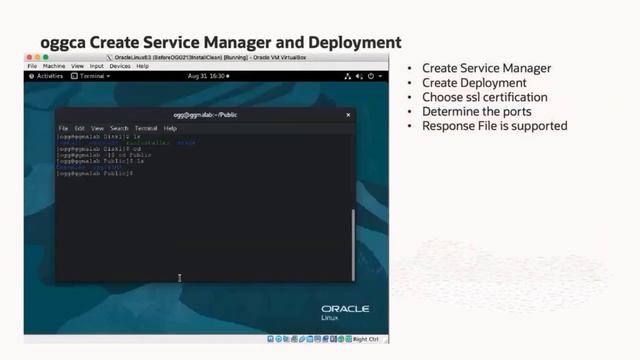
Task: Click the green arrow keyboard-capture icon by Right Ctrl
Action: 349,339
